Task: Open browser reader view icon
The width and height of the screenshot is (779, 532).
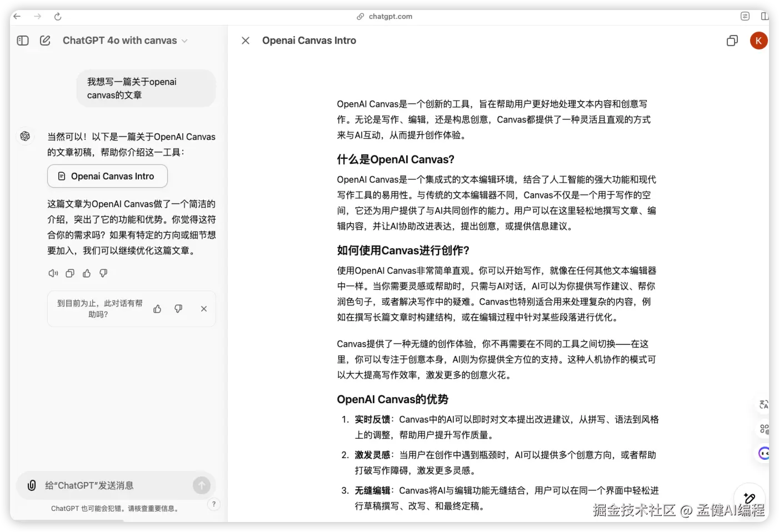Action: point(745,17)
